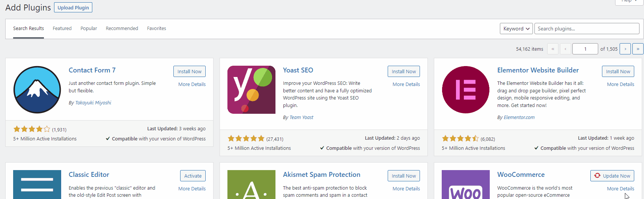
Task: Click in the Search plugins field
Action: click(587, 29)
